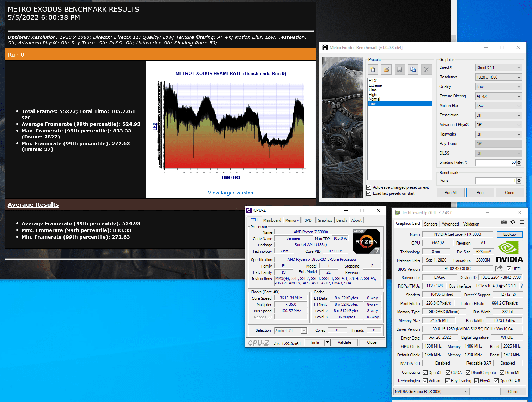Toggle the OpenCL checkbox

[x=426, y=373]
